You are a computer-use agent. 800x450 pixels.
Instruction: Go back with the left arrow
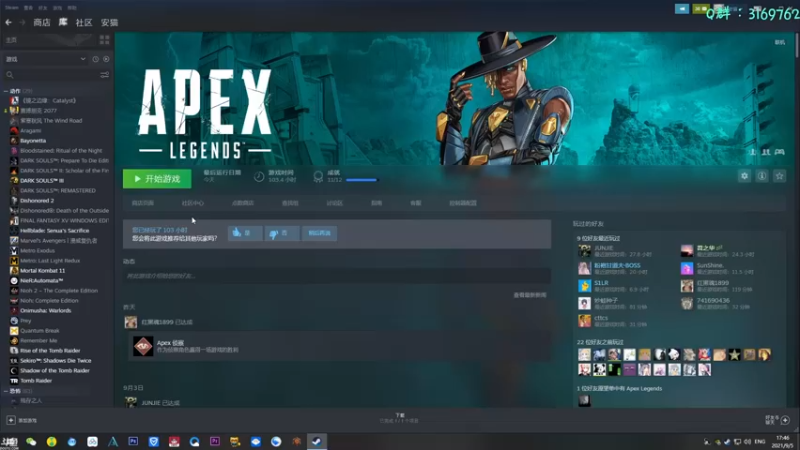coord(8,22)
